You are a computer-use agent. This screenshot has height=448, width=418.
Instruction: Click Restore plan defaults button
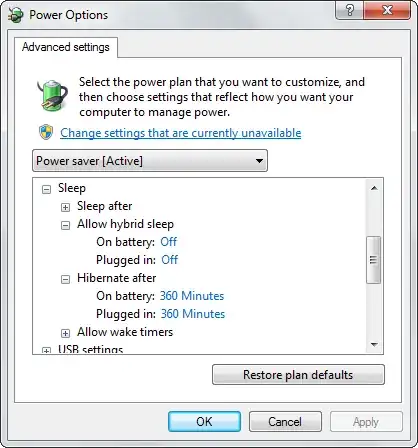[298, 375]
